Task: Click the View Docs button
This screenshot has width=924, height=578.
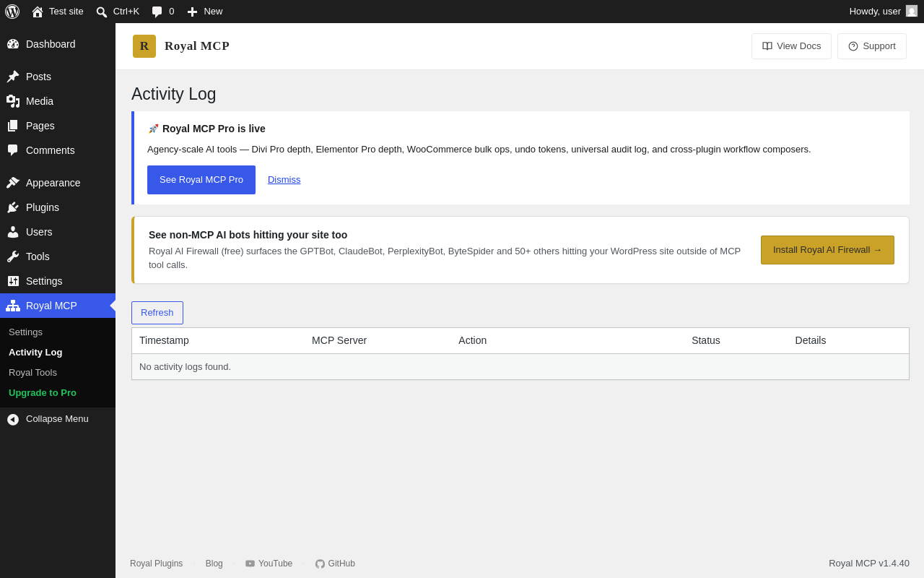Action: [791, 46]
